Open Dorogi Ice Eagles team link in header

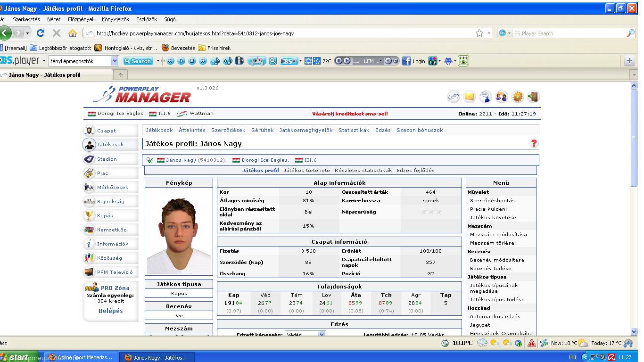pos(120,114)
